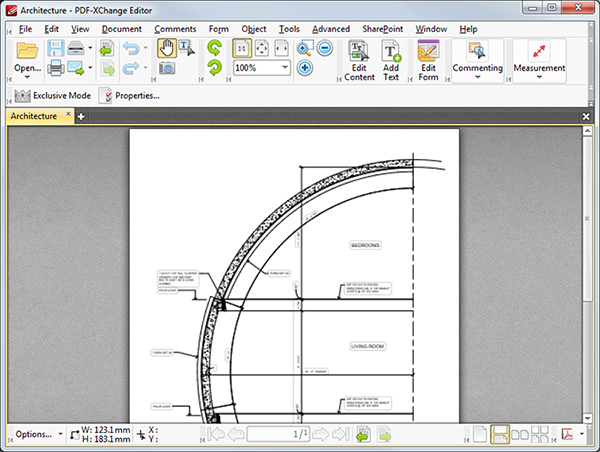Go to the first page button
600x452 pixels.
[x=216, y=434]
